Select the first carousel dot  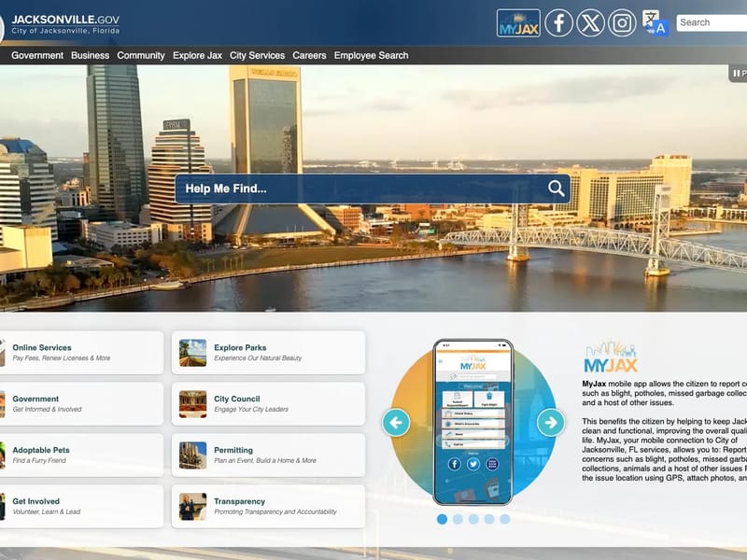(x=442, y=519)
